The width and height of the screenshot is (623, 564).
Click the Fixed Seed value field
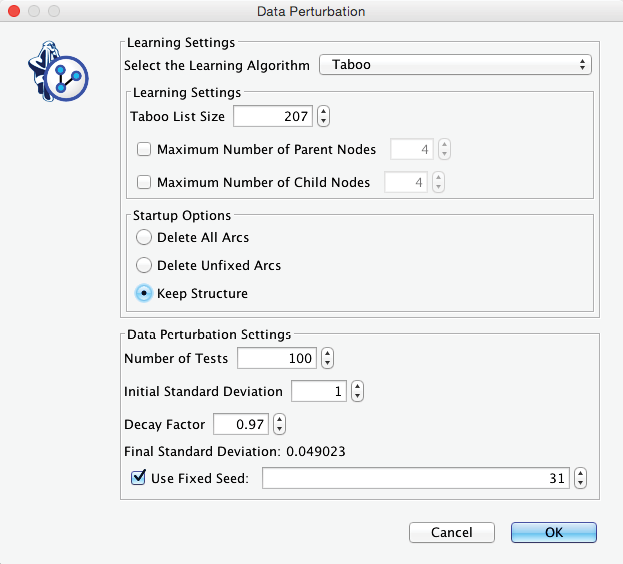point(415,478)
